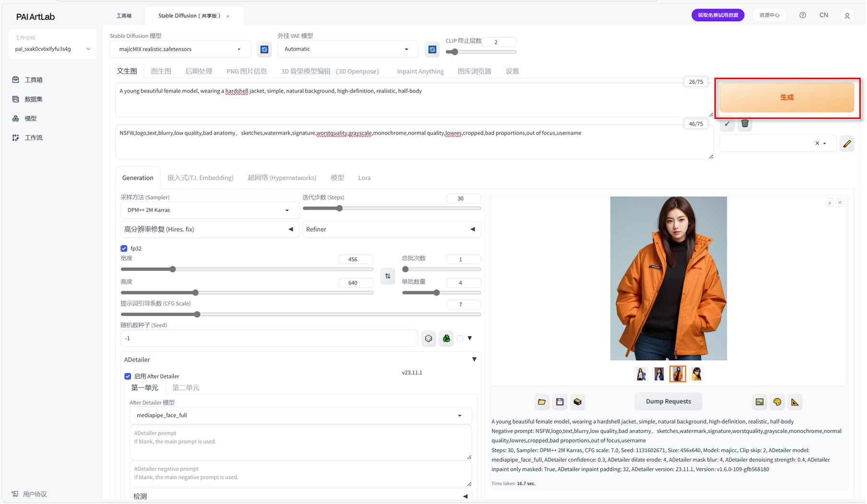
Task: Adjust the 提示词引导系数 (CFG Scale) slider
Action: [300, 315]
